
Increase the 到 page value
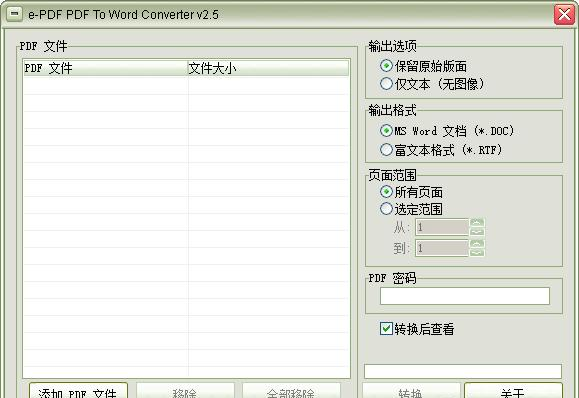(x=477, y=244)
